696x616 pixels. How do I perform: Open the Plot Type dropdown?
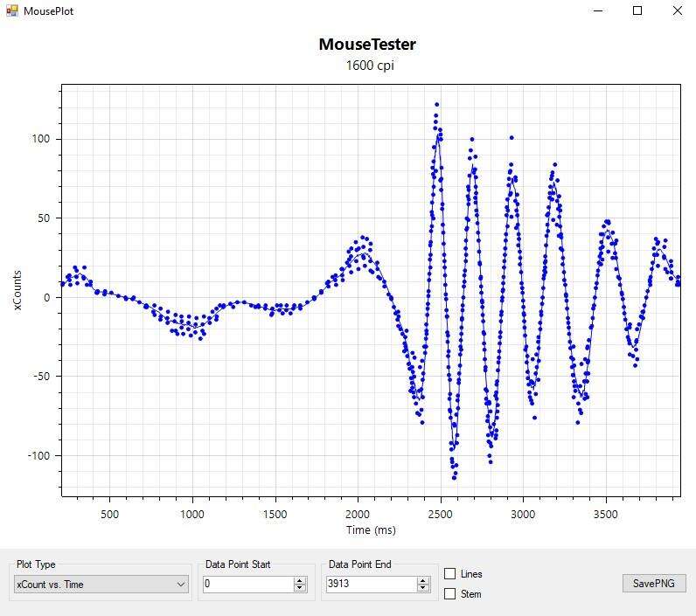(x=101, y=585)
